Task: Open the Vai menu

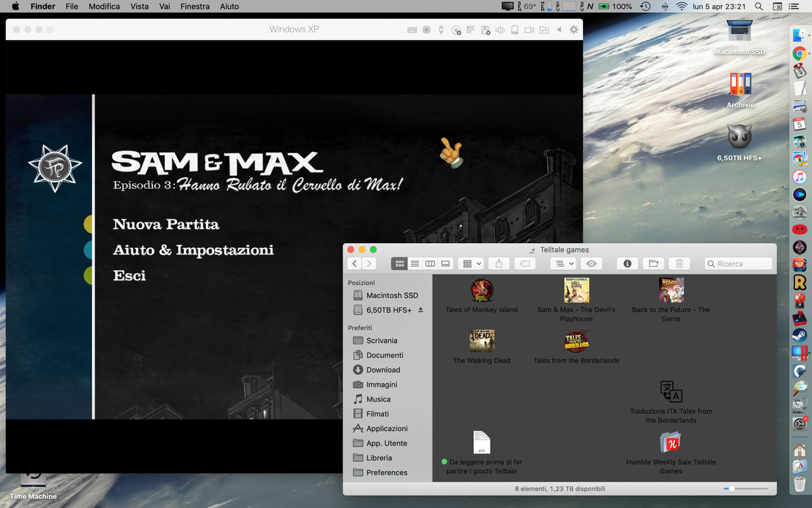Action: pyautogui.click(x=164, y=6)
